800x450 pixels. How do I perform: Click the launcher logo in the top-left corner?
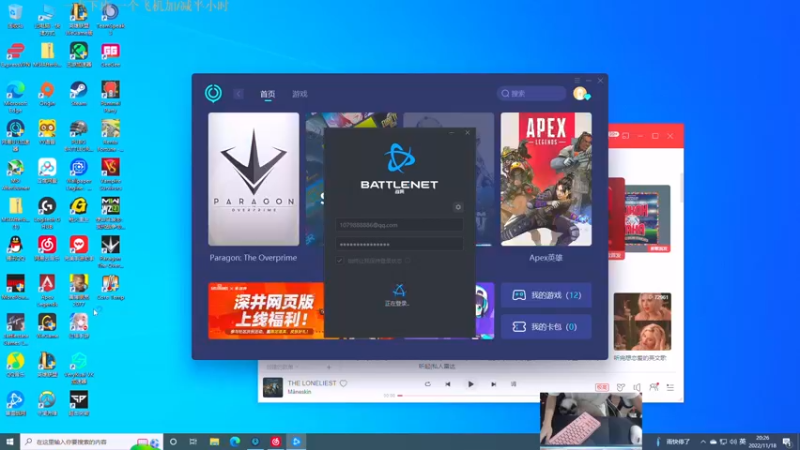(x=213, y=93)
